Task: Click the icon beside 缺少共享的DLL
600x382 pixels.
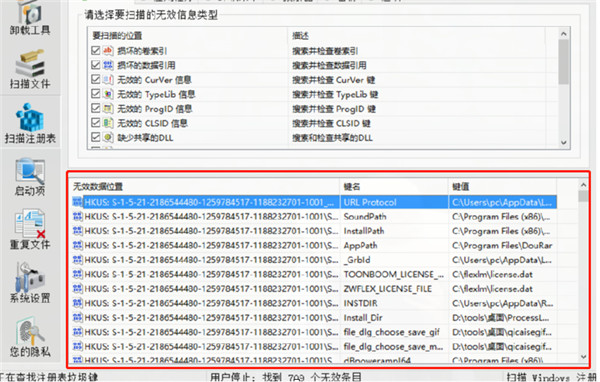Action: pos(108,137)
